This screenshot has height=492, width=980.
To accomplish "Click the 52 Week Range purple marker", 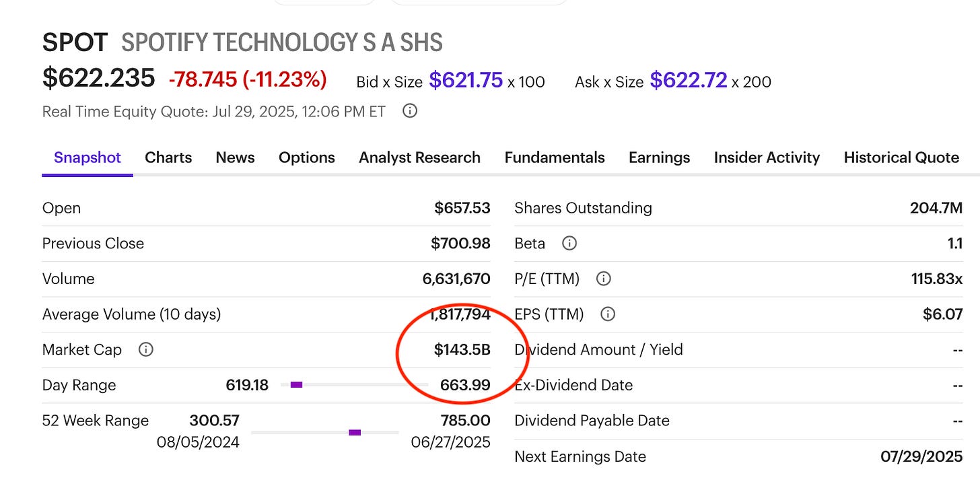I will pyautogui.click(x=355, y=432).
